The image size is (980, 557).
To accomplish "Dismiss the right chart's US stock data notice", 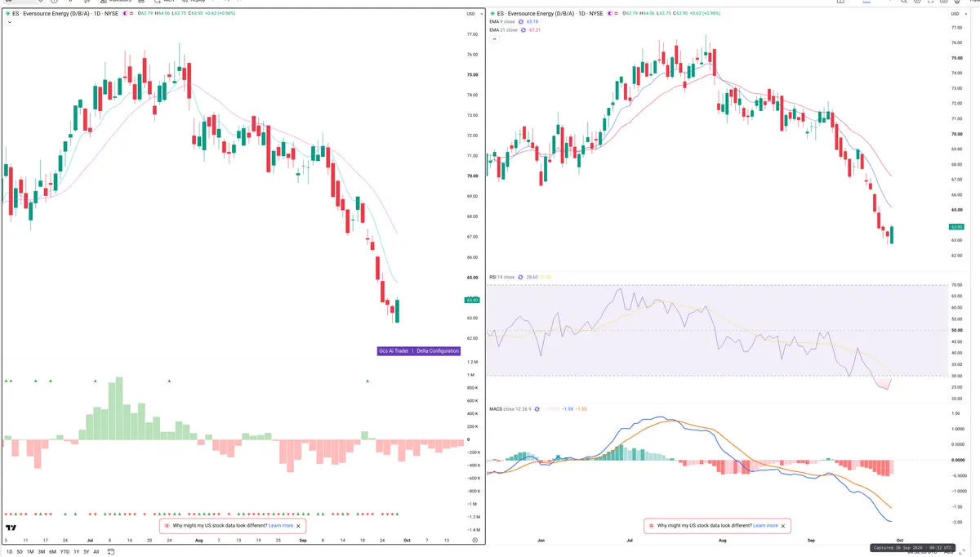I will pos(784,526).
